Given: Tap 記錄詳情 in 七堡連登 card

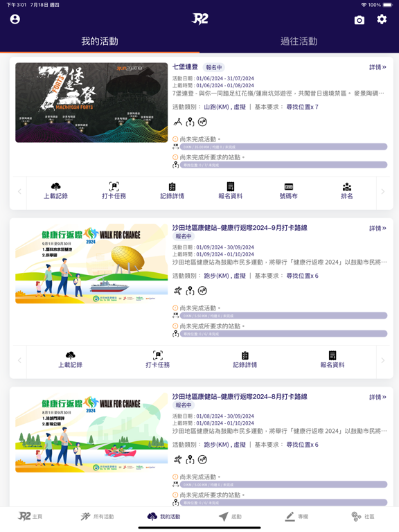Looking at the screenshot, I should (x=172, y=191).
